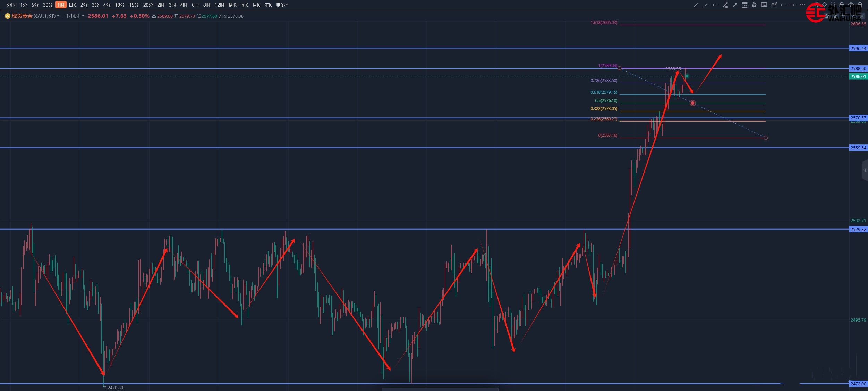Switch to the 日K timeframe
The image size is (868, 391).
[73, 5]
